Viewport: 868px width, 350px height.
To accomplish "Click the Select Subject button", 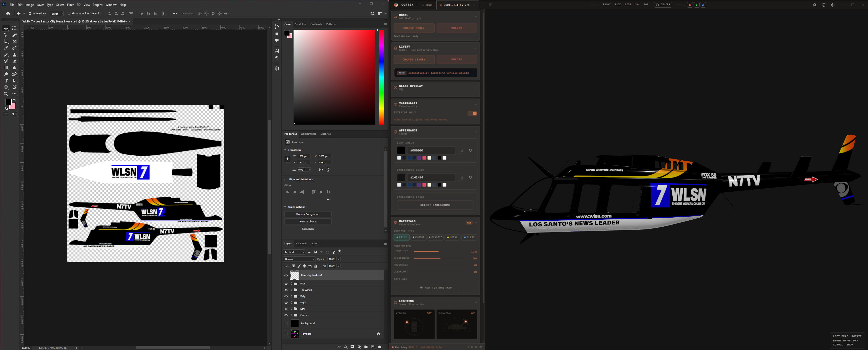I will [308, 222].
